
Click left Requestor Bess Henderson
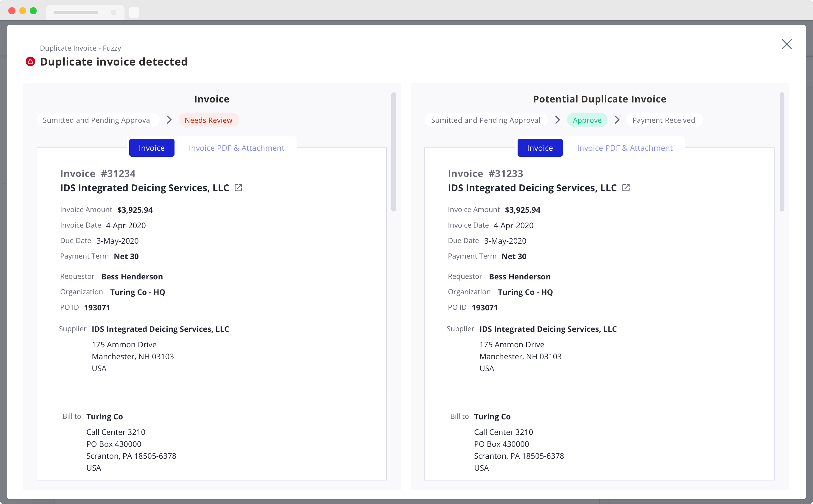[132, 277]
